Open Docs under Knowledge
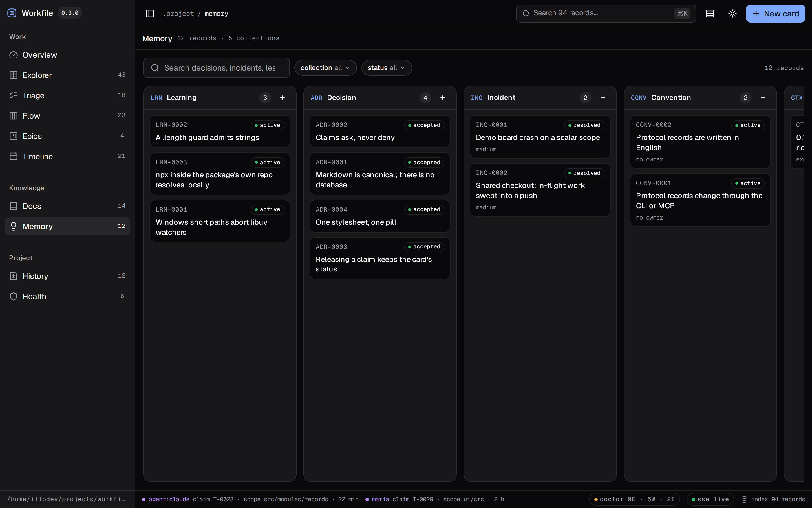 tap(67, 206)
